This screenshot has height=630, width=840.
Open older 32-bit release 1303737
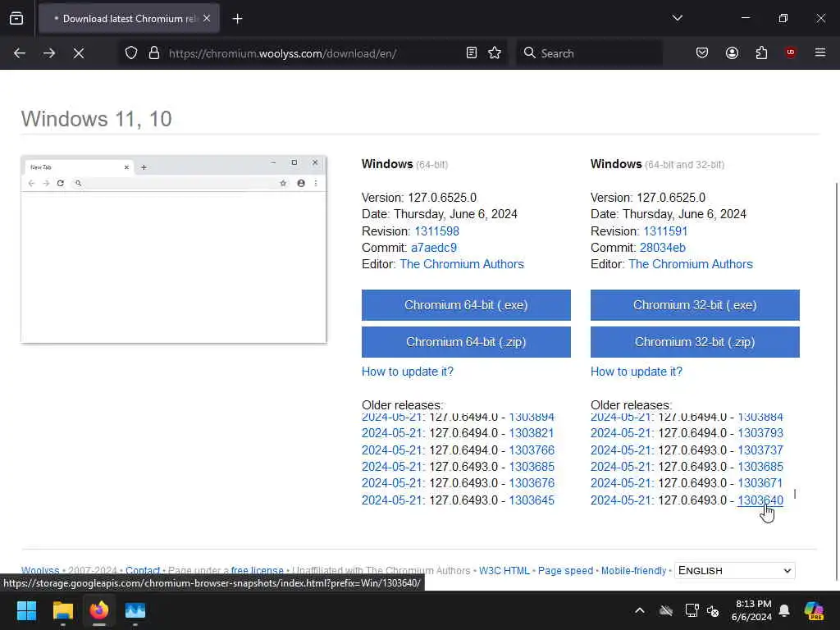point(760,450)
